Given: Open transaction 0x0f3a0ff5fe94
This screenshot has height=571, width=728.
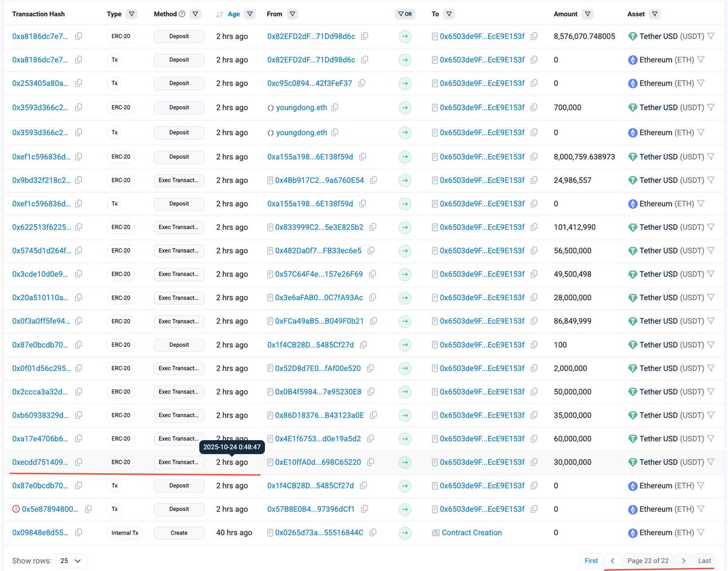Looking at the screenshot, I should coord(40,321).
